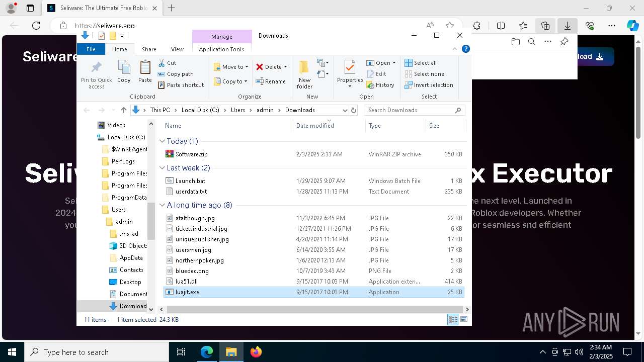644x362 pixels.
Task: Expand the Open button arrow
Action: (394, 63)
